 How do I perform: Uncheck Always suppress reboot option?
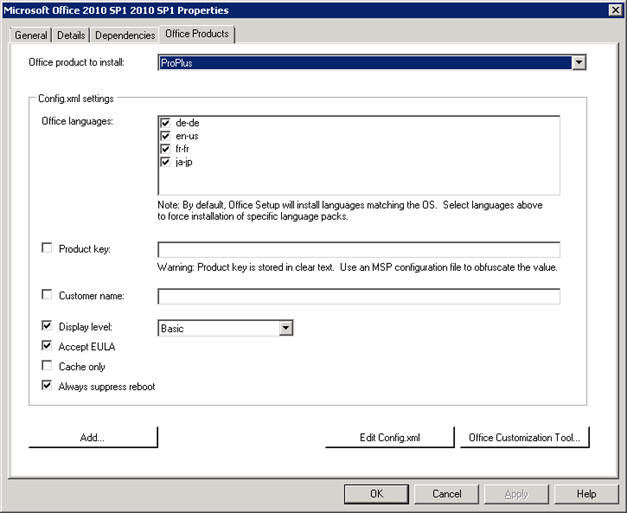coord(47,385)
